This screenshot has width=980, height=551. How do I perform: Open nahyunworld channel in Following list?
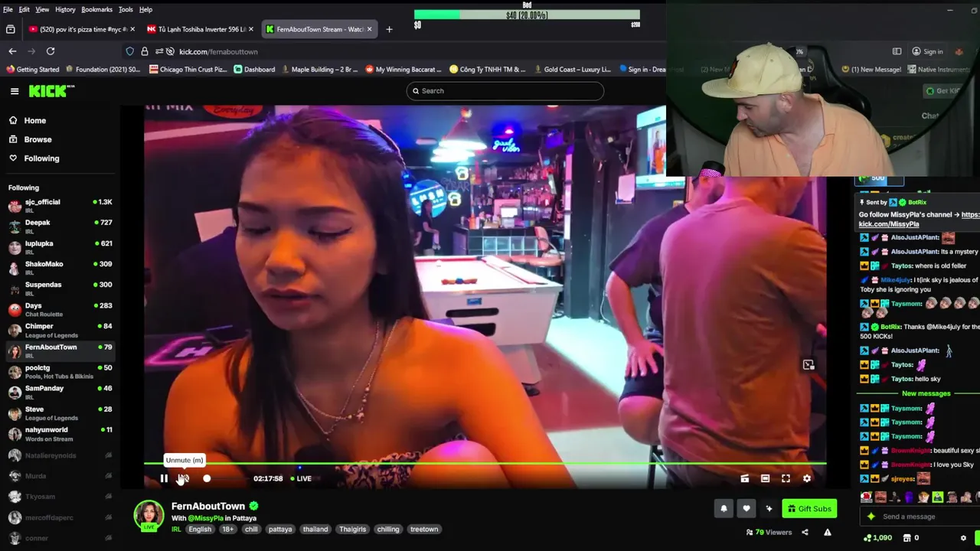pyautogui.click(x=60, y=432)
